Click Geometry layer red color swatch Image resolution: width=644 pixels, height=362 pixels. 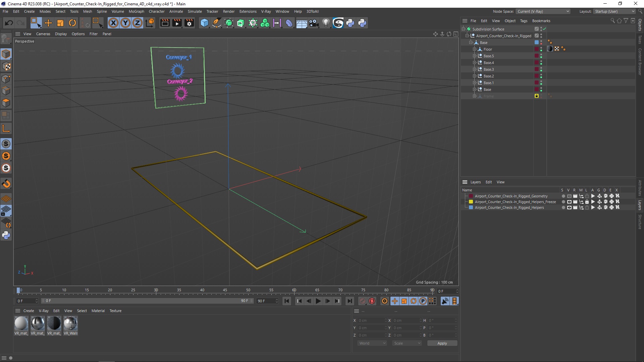click(x=471, y=196)
